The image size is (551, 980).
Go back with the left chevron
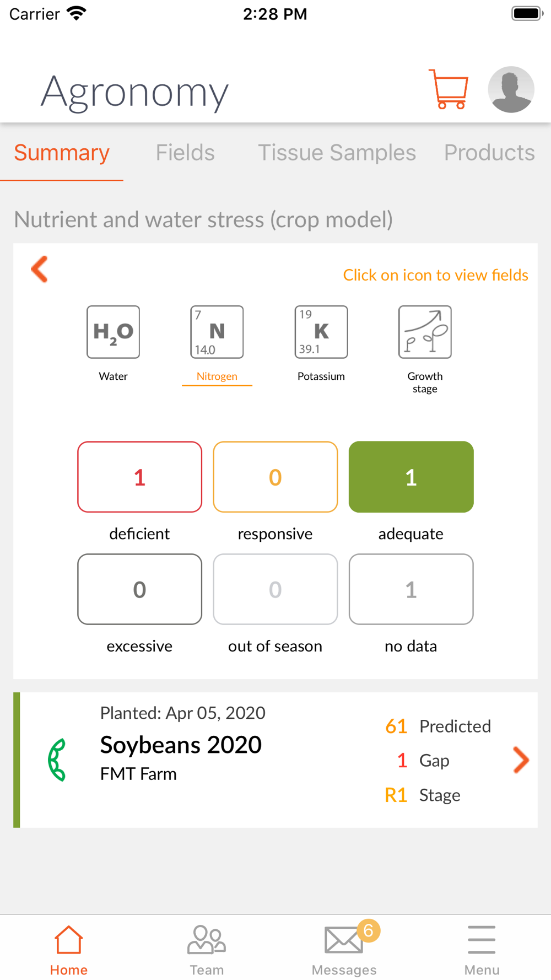coord(40,269)
